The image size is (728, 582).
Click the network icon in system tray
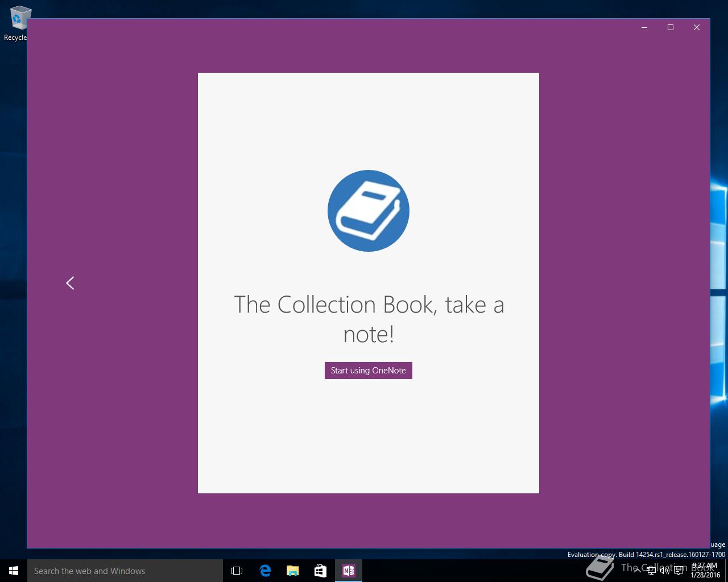[x=651, y=571]
